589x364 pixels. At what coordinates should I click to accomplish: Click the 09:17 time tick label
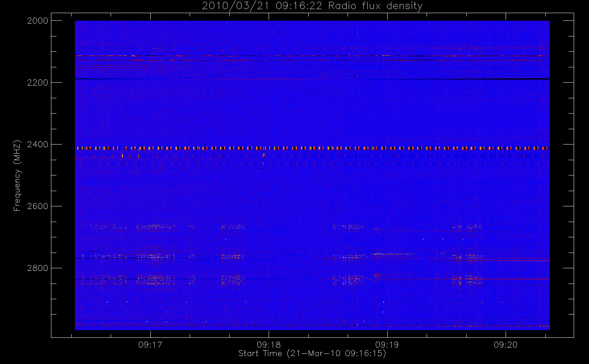pyautogui.click(x=150, y=345)
